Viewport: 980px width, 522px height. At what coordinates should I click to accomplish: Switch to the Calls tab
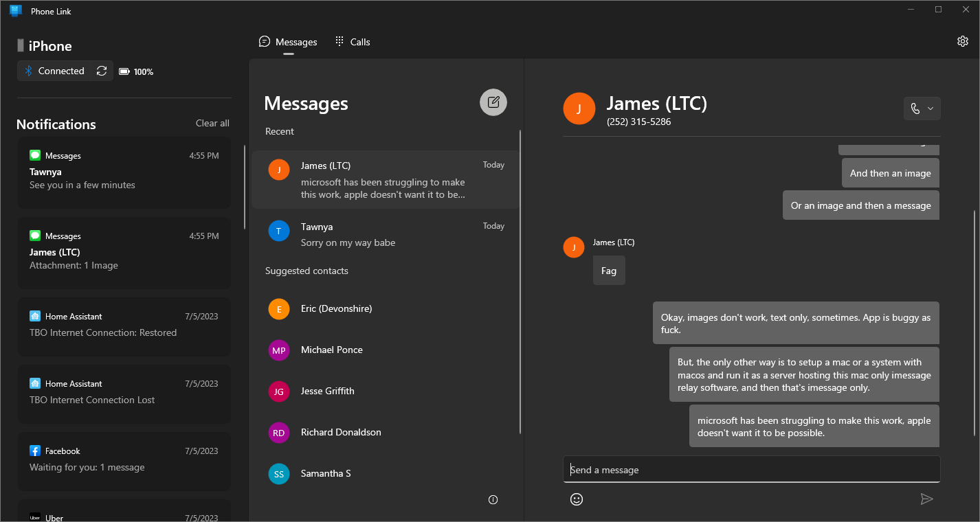(x=353, y=42)
